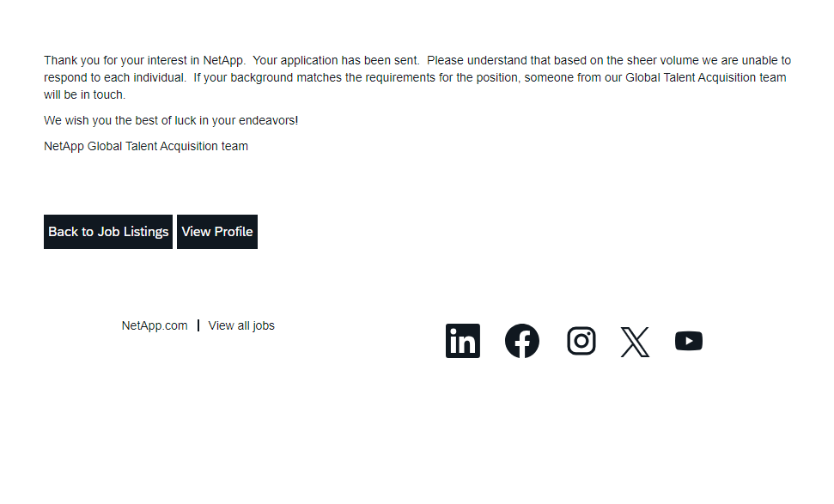
Task: Tap the camera-shaped Instagram logo
Action: (x=581, y=341)
